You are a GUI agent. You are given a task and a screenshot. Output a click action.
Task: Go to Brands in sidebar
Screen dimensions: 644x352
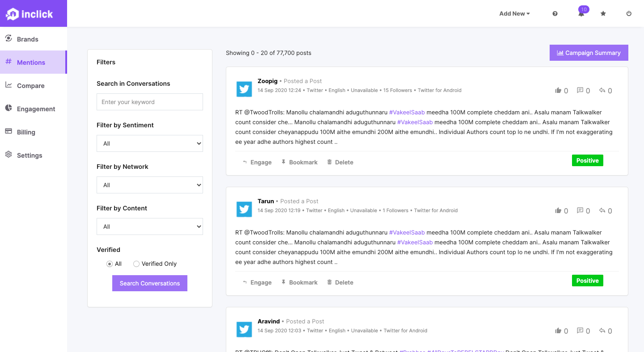(34, 39)
